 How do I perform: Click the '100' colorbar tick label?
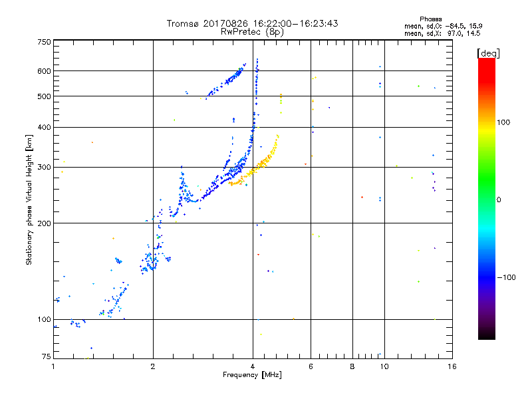click(503, 122)
